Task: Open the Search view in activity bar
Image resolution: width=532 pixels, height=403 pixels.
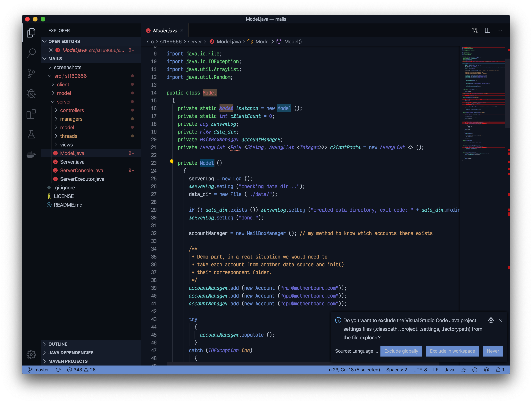Action: click(x=31, y=53)
